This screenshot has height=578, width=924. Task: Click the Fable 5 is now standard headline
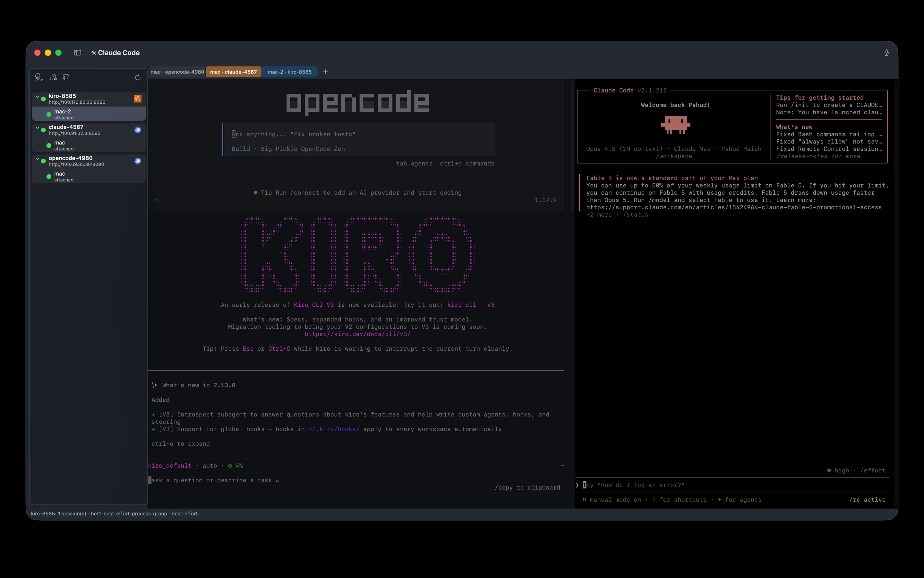[x=672, y=178]
